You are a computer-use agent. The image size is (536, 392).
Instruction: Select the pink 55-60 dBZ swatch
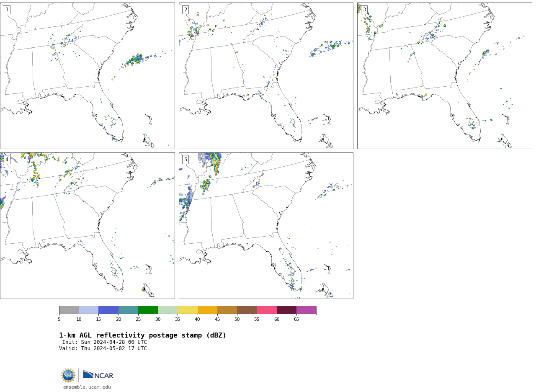click(x=267, y=310)
